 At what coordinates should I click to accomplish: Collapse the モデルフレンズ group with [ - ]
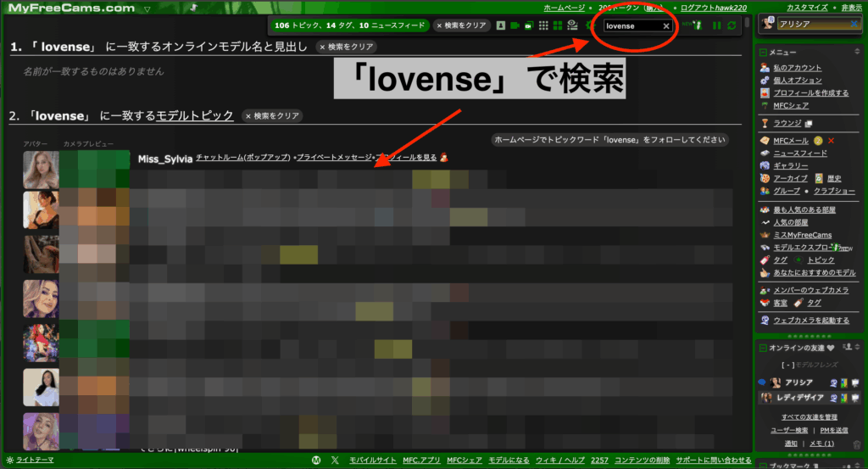(787, 365)
